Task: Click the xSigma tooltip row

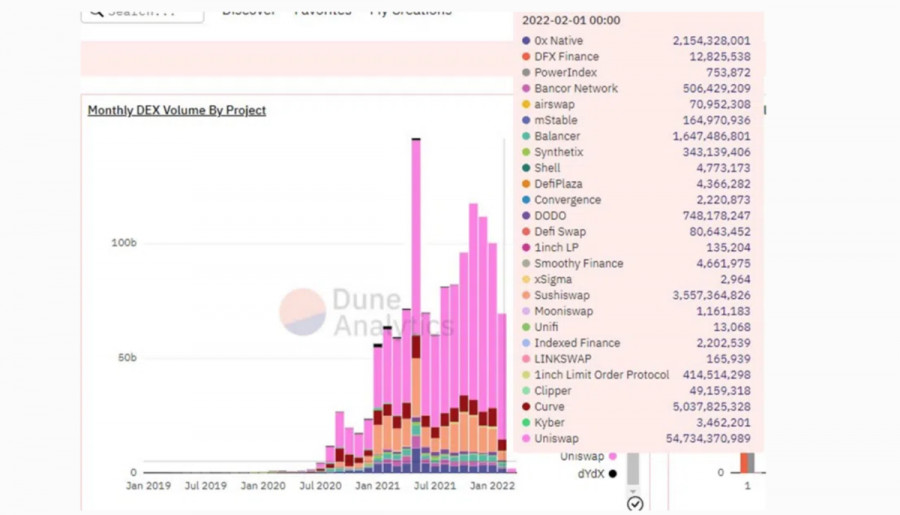Action: (636, 279)
